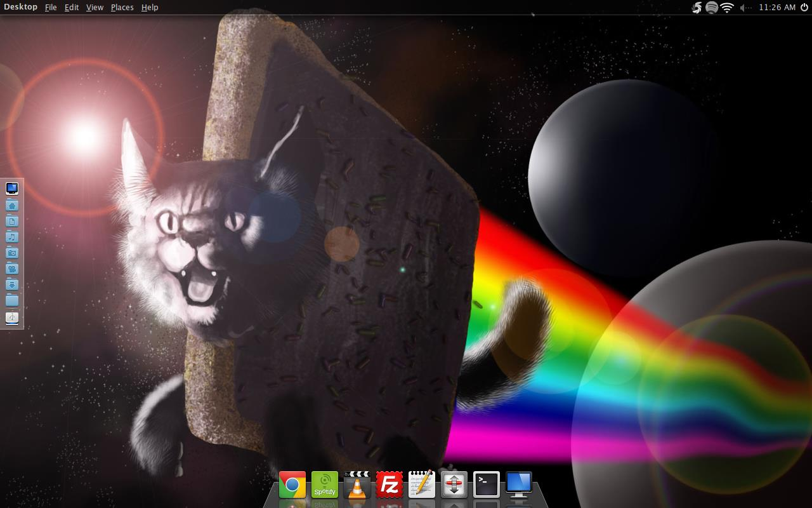This screenshot has width=812, height=508.
Task: Open the red up-down arrows dock app
Action: [x=454, y=485]
